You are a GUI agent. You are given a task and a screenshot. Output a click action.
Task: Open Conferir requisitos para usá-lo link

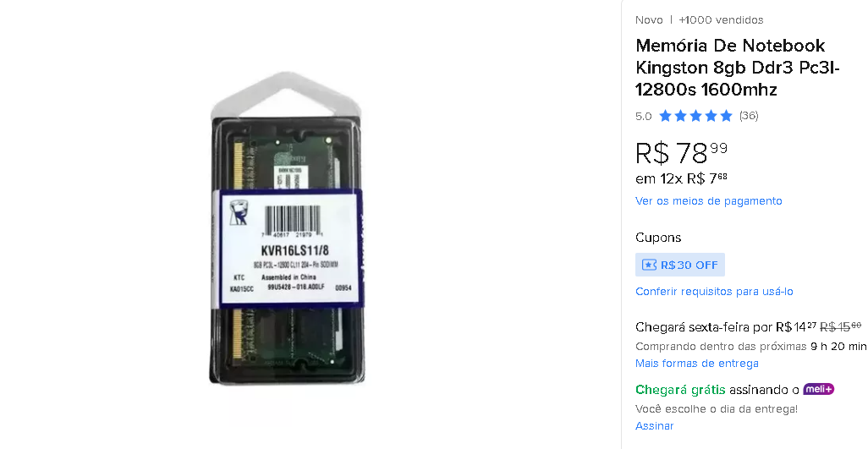tap(714, 292)
